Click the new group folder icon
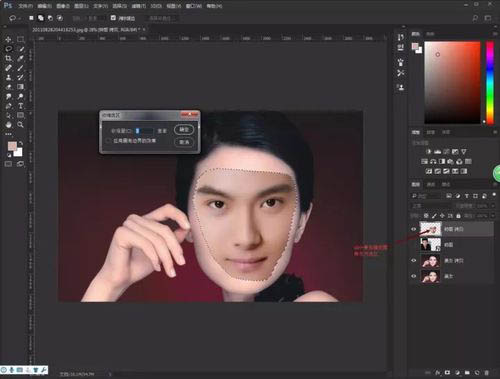 coord(467,372)
